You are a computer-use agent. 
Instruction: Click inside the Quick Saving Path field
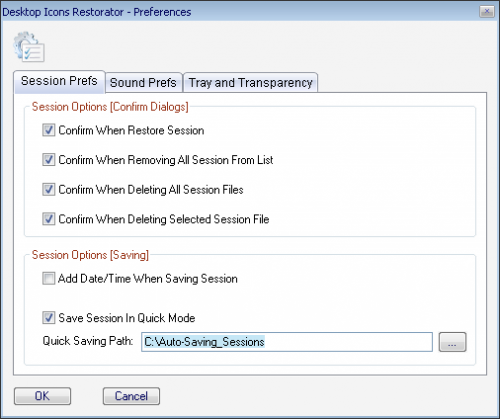pyautogui.click(x=287, y=342)
